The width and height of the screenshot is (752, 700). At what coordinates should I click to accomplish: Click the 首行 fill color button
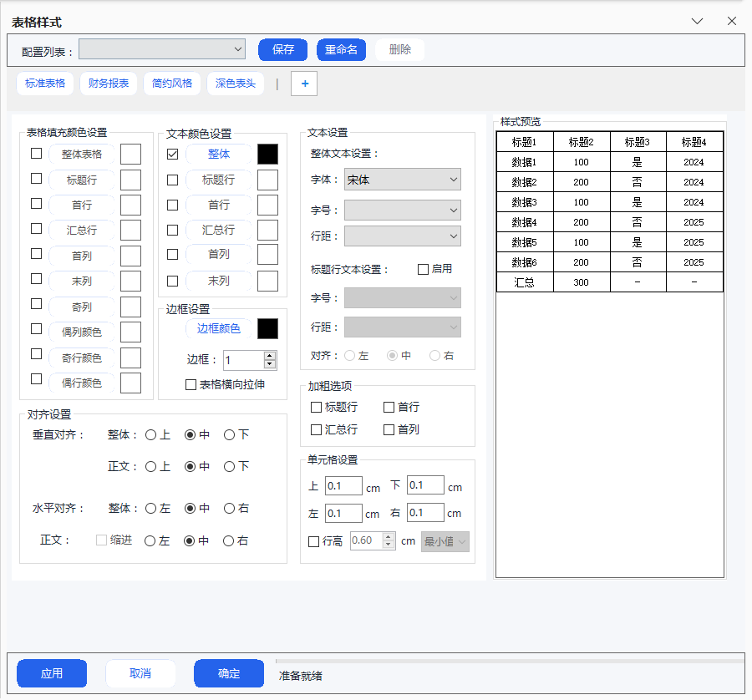[82, 205]
